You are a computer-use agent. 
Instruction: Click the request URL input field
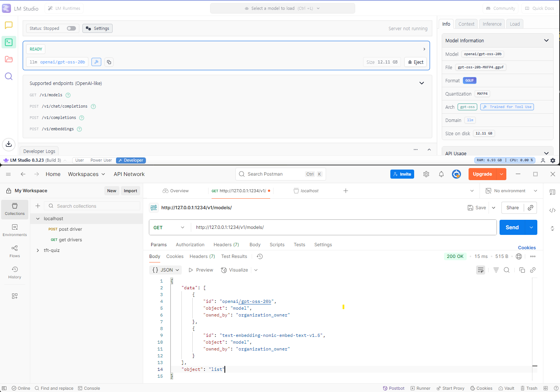tap(343, 227)
